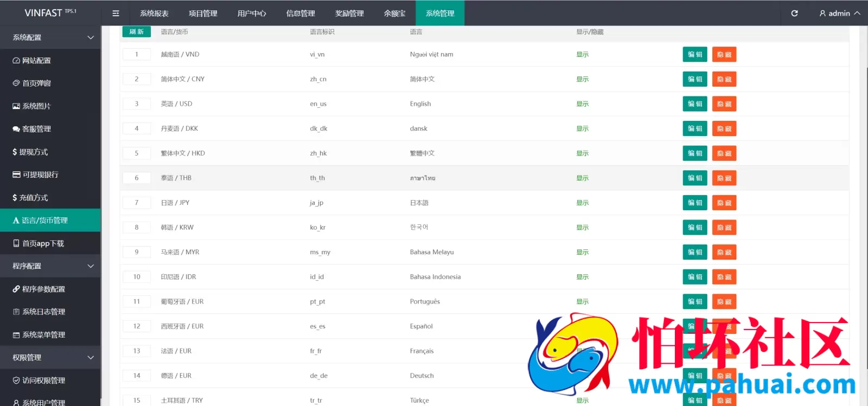The image size is (868, 406).
Task: Edit the 印尼语 / IDR row
Action: (695, 277)
